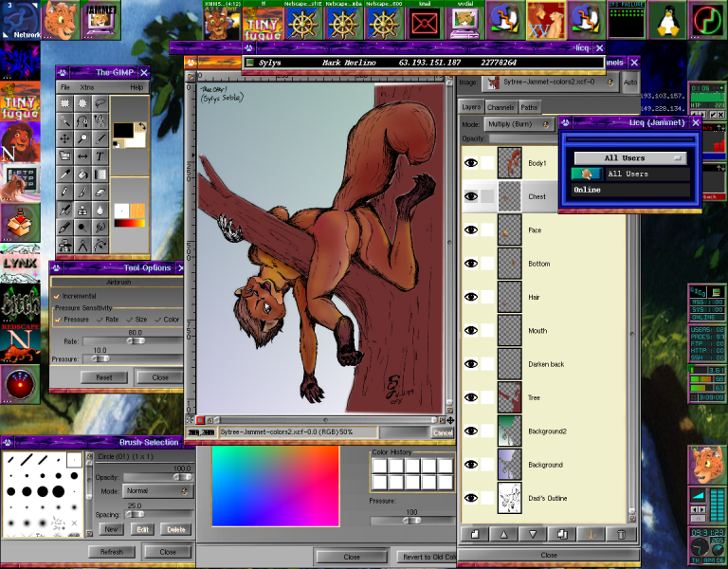Switch to the Channels tab

click(x=500, y=107)
